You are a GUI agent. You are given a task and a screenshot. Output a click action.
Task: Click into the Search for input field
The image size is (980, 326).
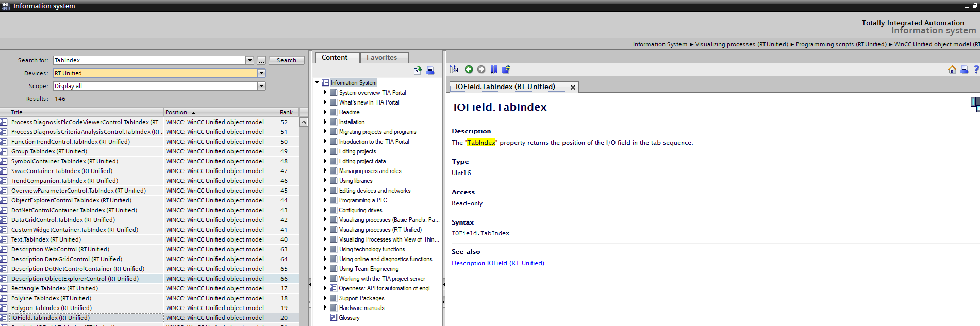click(x=150, y=60)
